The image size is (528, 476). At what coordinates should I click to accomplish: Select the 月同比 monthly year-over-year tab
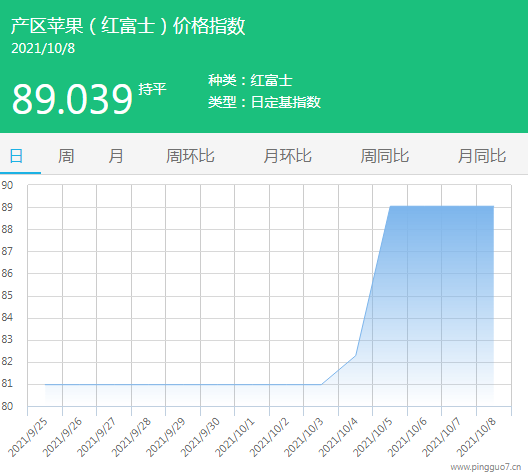coord(482,156)
